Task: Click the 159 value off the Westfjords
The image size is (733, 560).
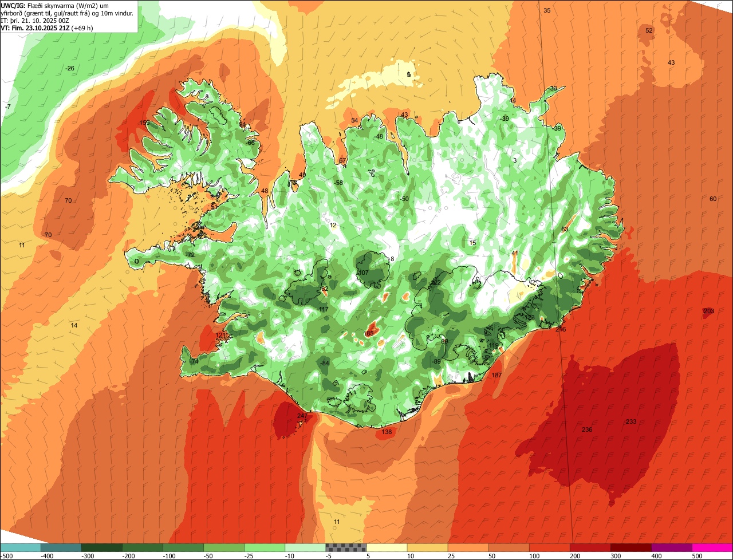Action: [x=144, y=123]
